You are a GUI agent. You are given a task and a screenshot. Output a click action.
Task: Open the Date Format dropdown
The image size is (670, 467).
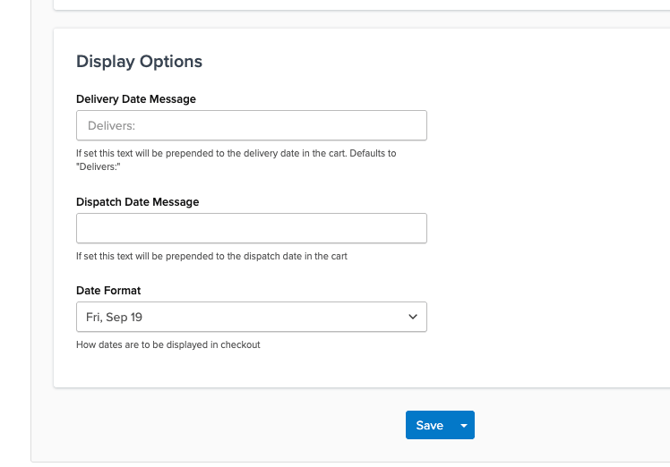coord(251,317)
